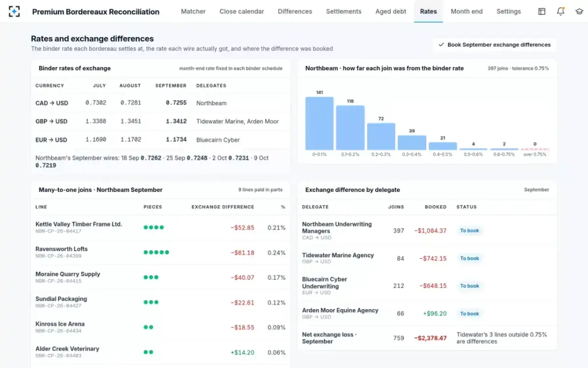Click the green piece dots for Ravensworth Lofts
This screenshot has height=368, width=588.
coord(156,252)
